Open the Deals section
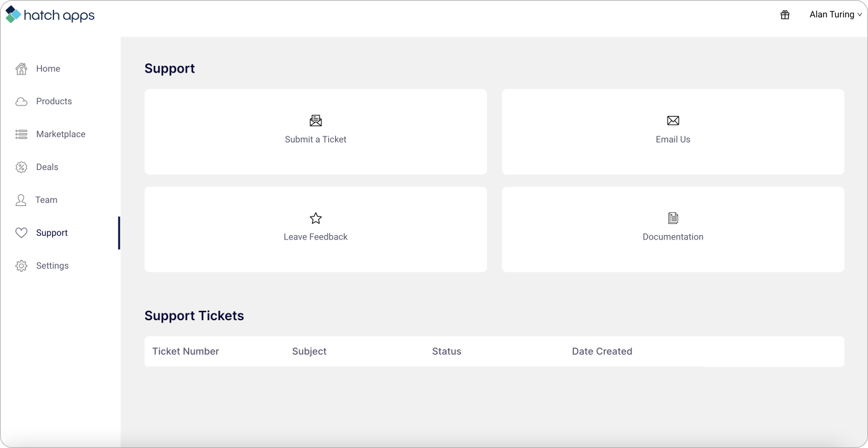The image size is (868, 448). pos(47,168)
